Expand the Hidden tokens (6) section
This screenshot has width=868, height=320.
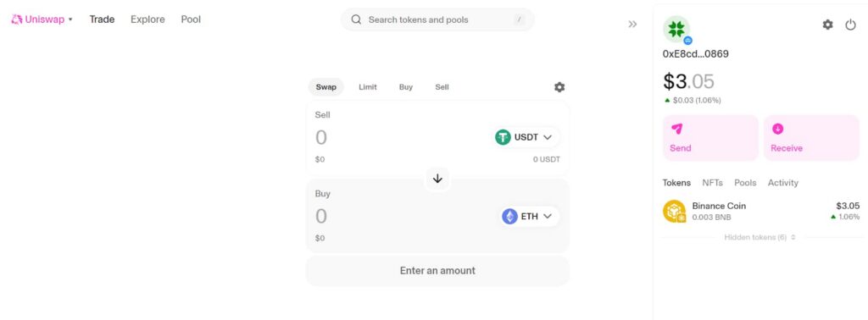pos(760,237)
